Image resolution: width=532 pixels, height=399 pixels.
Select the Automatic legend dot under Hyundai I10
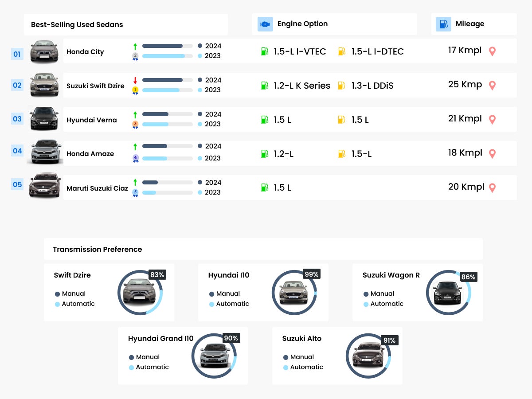pos(211,304)
